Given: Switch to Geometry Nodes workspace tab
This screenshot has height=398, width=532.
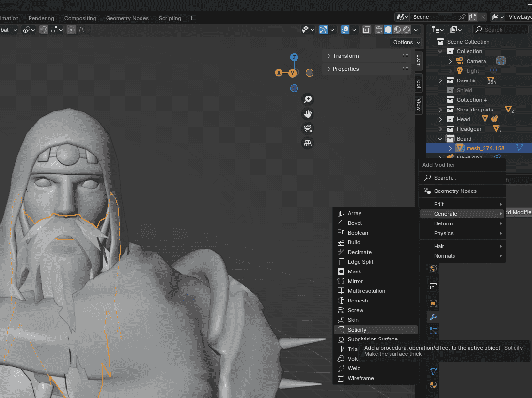Looking at the screenshot, I should click(x=127, y=18).
